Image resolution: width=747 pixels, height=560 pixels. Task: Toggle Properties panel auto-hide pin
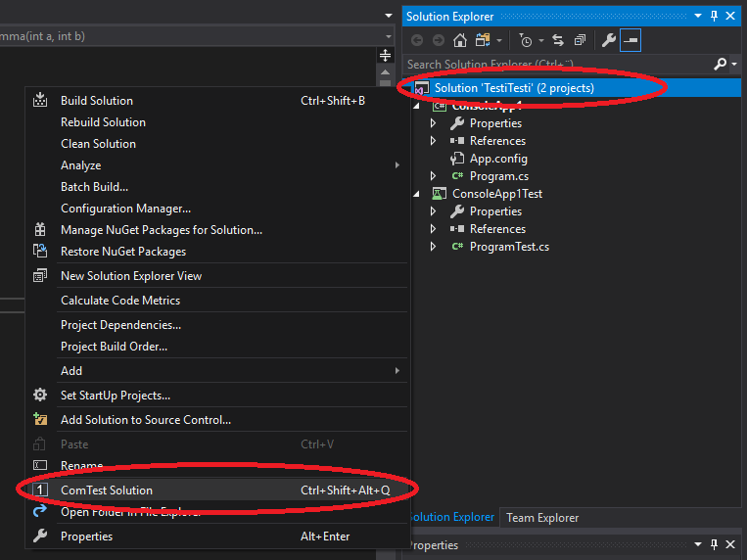[714, 544]
